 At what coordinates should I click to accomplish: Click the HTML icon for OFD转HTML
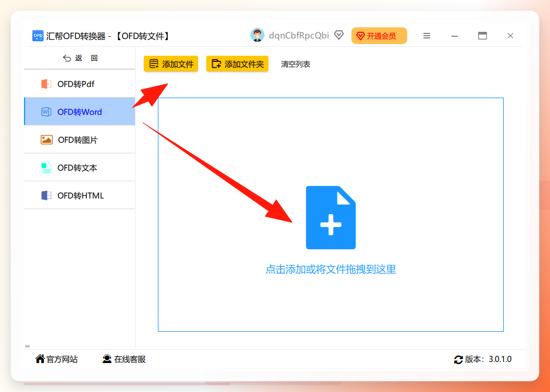tap(46, 195)
